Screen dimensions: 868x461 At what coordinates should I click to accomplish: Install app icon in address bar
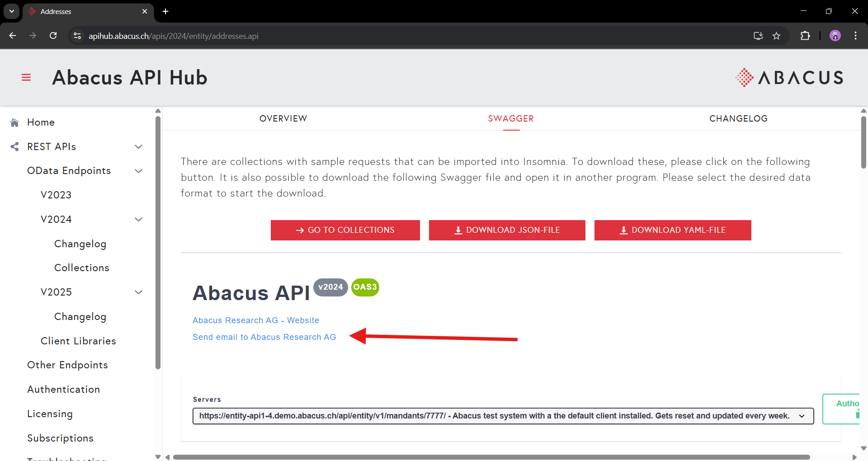click(758, 36)
